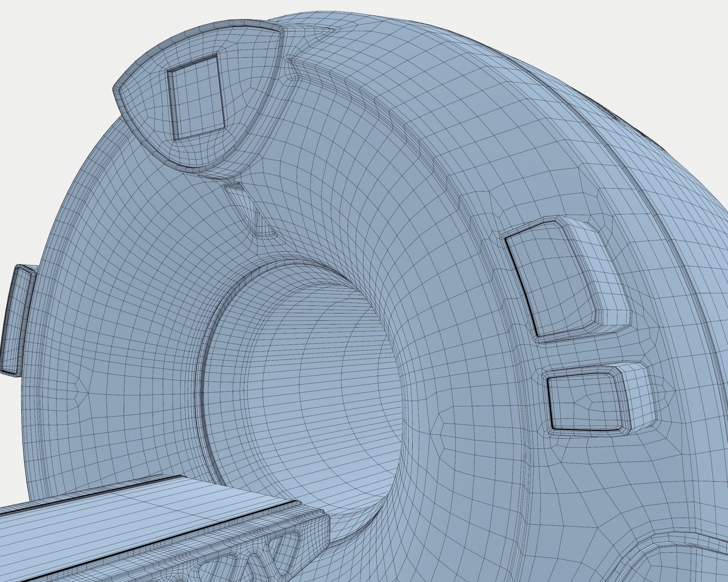Select the narrow notch below the top housing

click(x=250, y=209)
